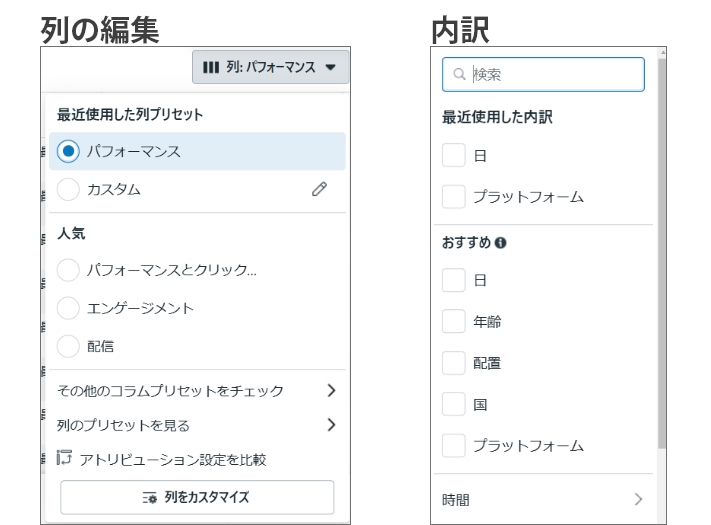The image size is (711, 525).
Task: Click the pencil edit icon beside カスタム
Action: click(x=319, y=189)
